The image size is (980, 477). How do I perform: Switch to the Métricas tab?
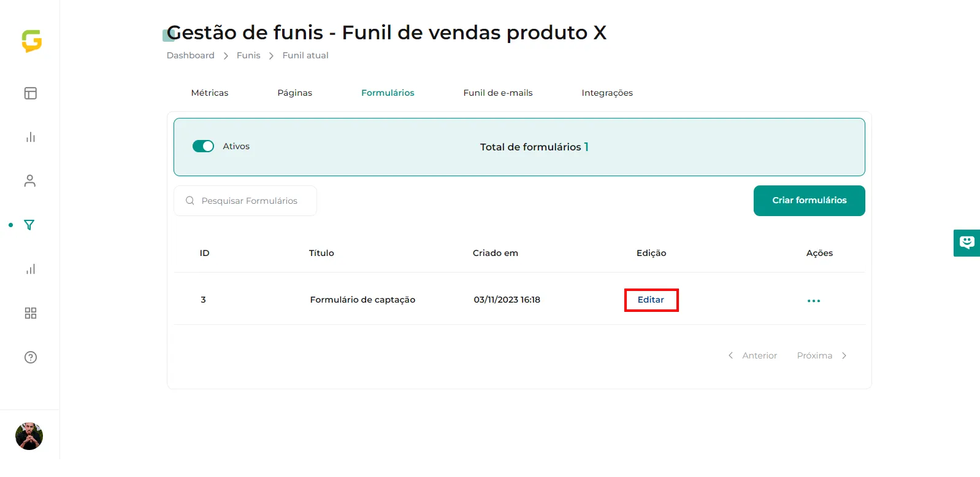coord(210,93)
